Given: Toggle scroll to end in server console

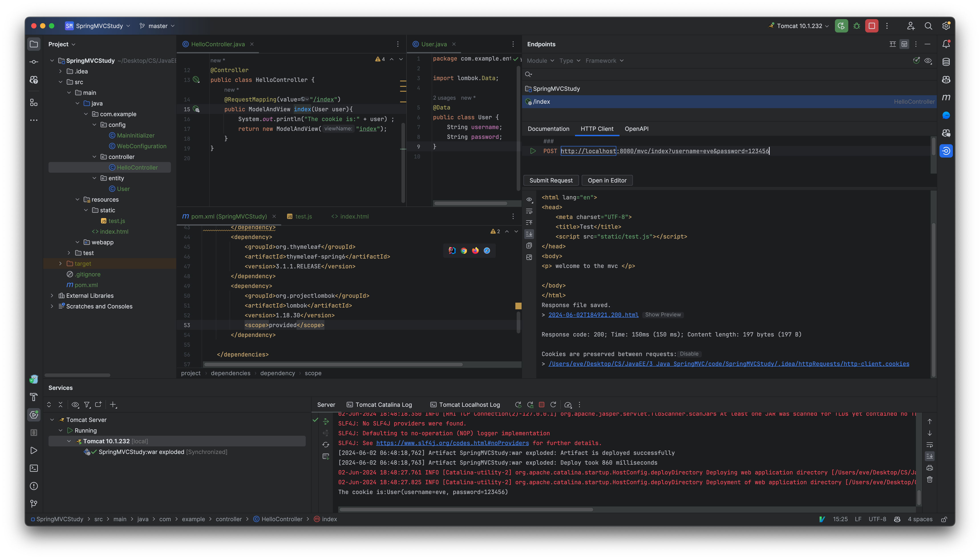Looking at the screenshot, I should [x=930, y=456].
